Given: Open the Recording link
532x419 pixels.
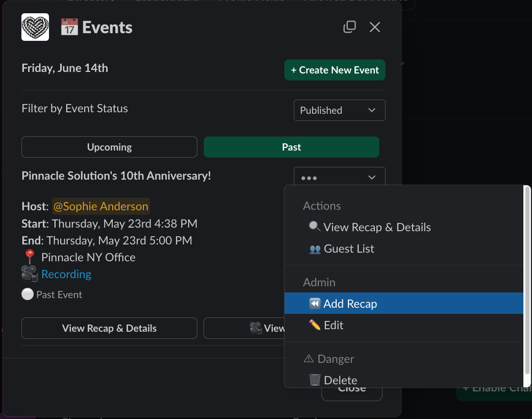Looking at the screenshot, I should tap(66, 274).
